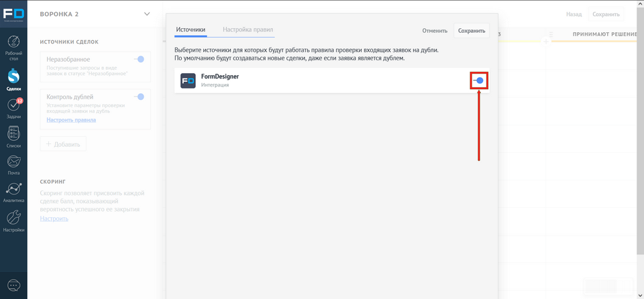The height and width of the screenshot is (299, 644).
Task: Click the drag handle beside ПРИНИМАЮТ РЕШЕНИЕ
Action: click(551, 34)
